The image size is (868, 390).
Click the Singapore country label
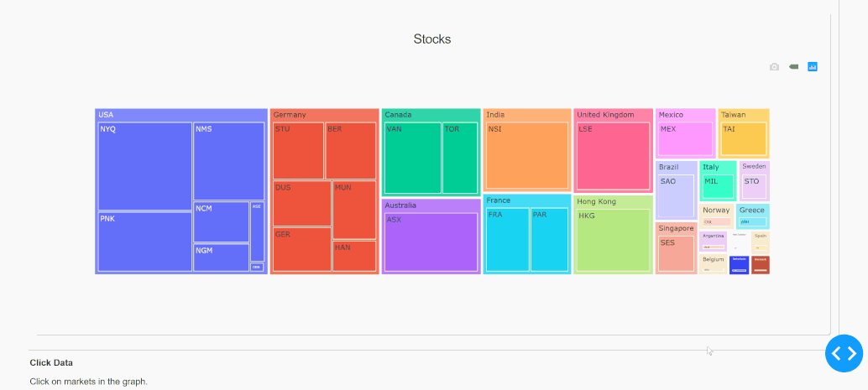[676, 228]
